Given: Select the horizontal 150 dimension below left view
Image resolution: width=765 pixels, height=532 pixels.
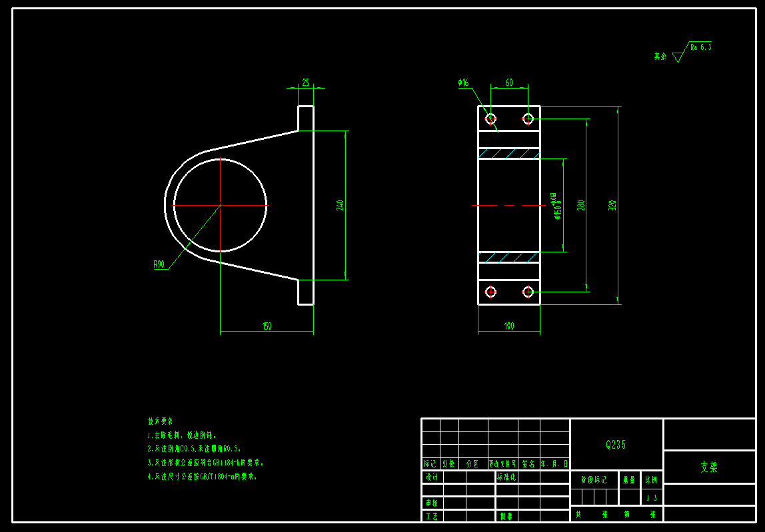Looking at the screenshot, I should click(x=267, y=326).
